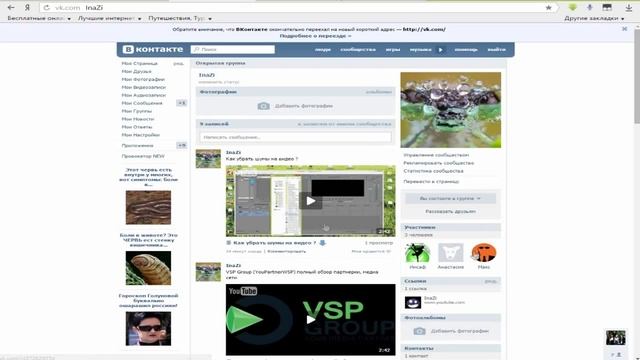This screenshot has width=640, height=360.
Task: Click the blue download arrow beside the video title
Action: (x=322, y=243)
